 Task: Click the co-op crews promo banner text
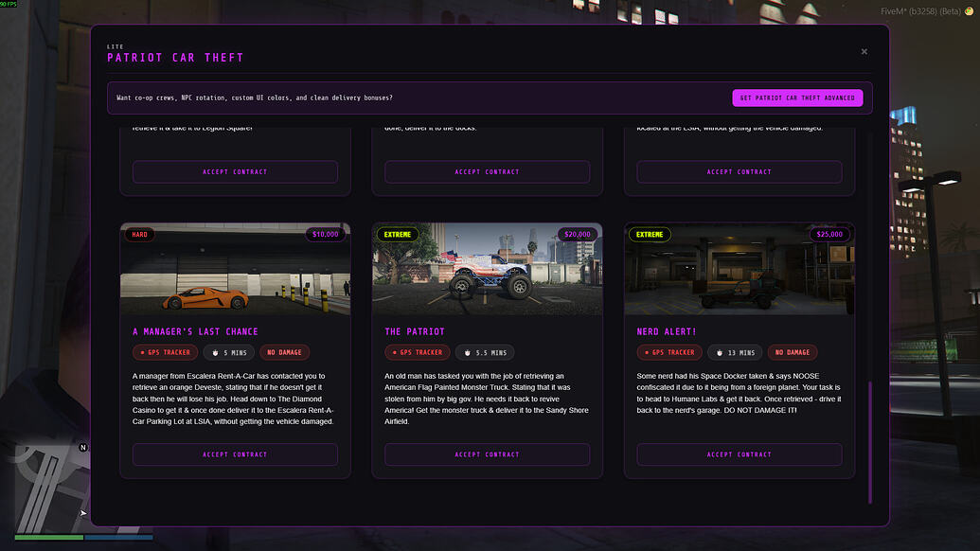255,98
